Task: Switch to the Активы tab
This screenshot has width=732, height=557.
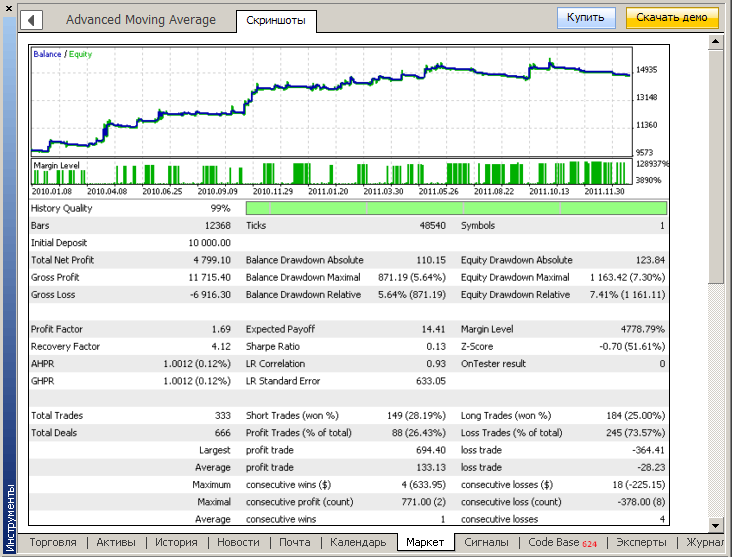Action: point(116,542)
